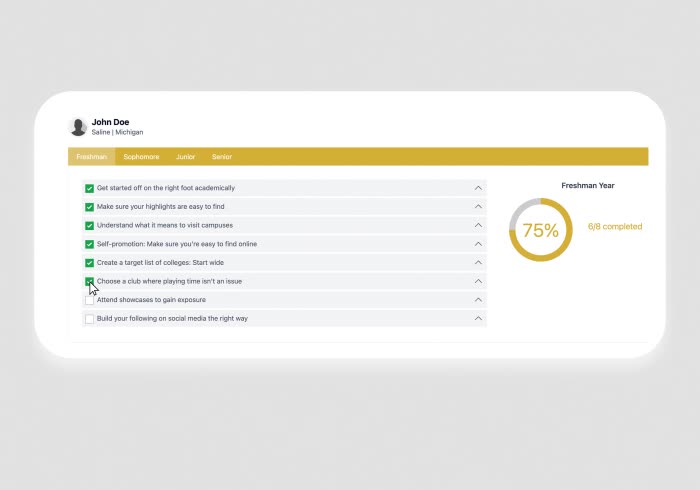Click the 'Freshman Year' heading

click(588, 186)
